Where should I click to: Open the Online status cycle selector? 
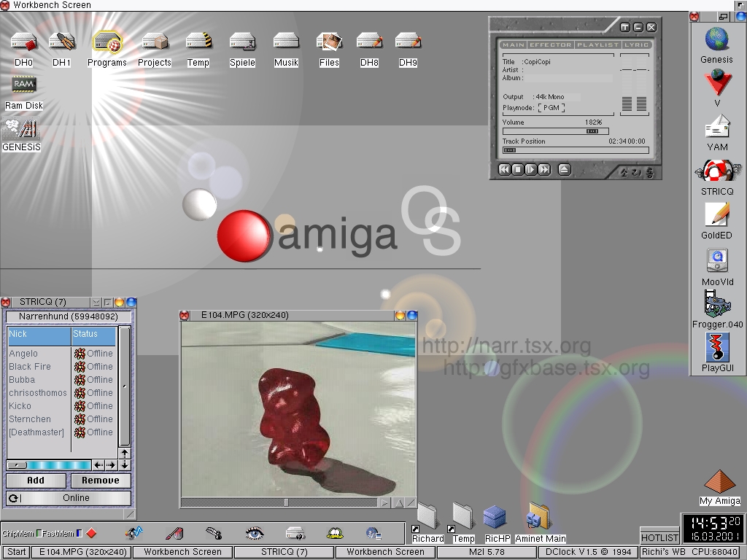(69, 498)
